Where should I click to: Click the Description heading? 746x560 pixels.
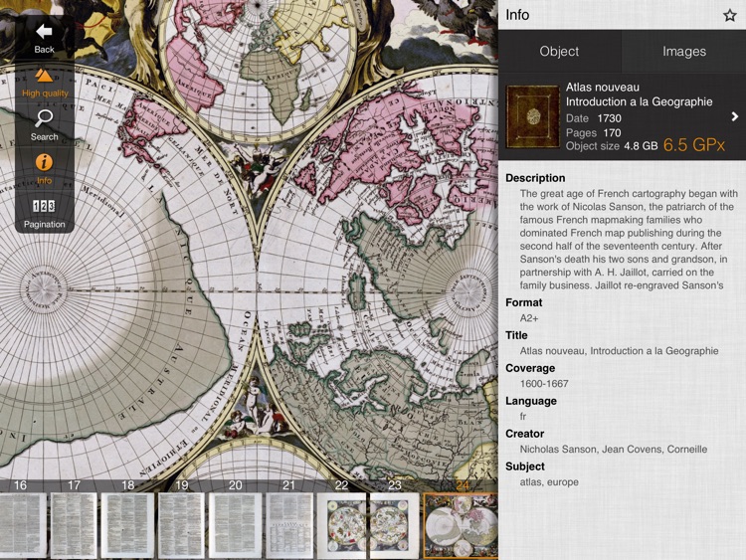click(535, 178)
